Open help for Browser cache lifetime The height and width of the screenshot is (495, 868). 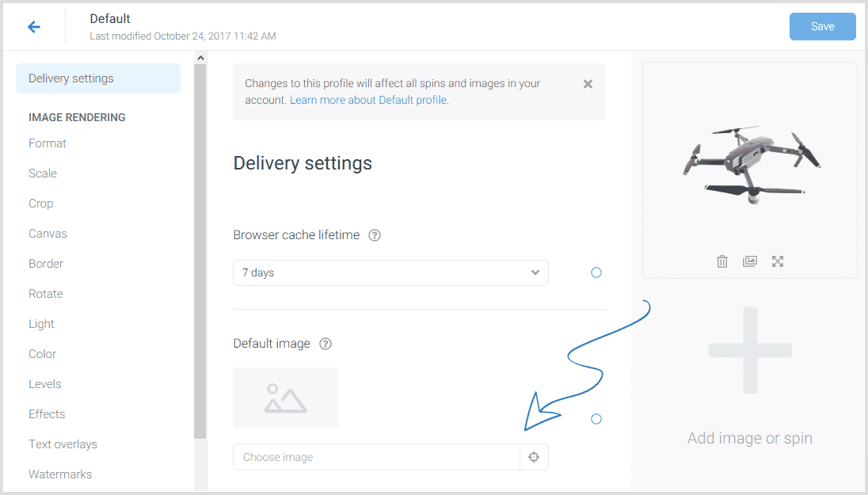375,235
